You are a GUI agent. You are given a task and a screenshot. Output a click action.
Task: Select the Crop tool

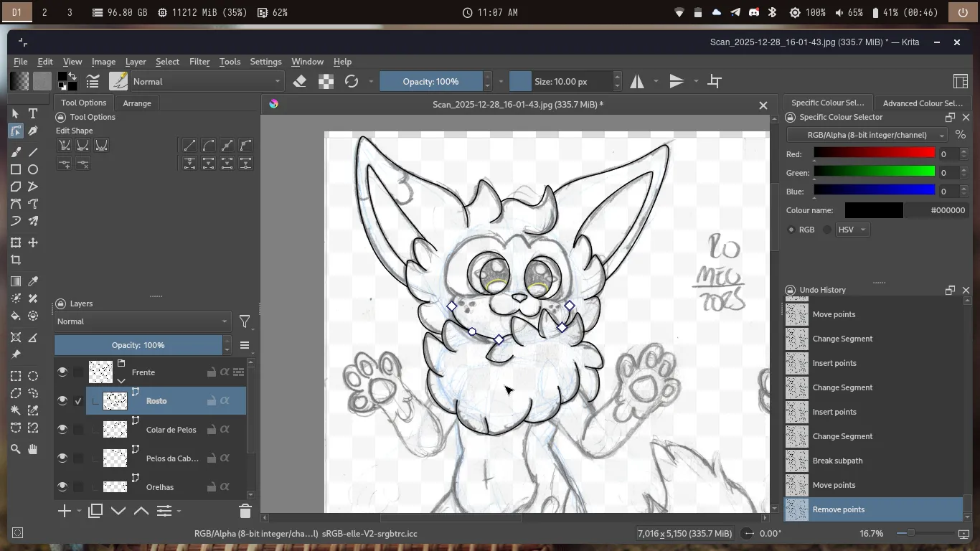coord(16,260)
